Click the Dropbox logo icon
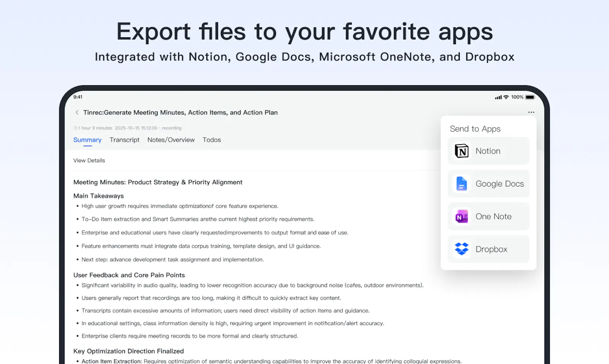Image resolution: width=609 pixels, height=364 pixels. pos(462,249)
